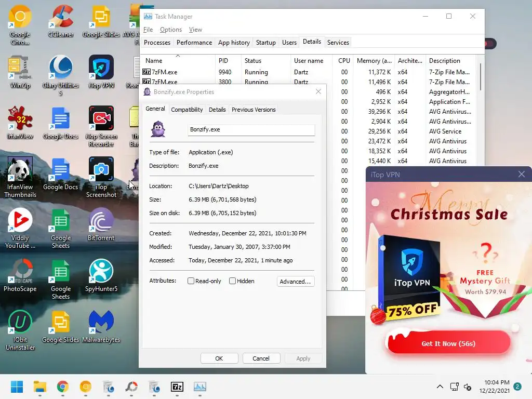The image size is (532, 399).
Task: Launch Malwarebytes from the desktop
Action: 101,326
